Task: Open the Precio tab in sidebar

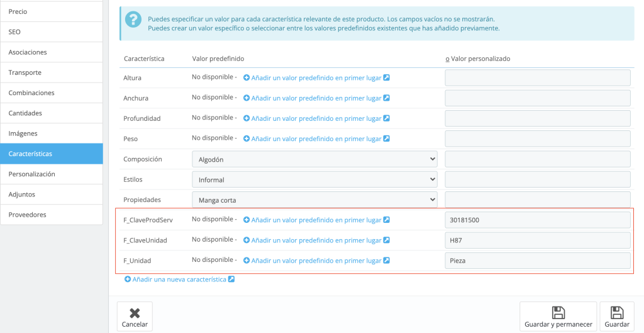Action: [52, 11]
